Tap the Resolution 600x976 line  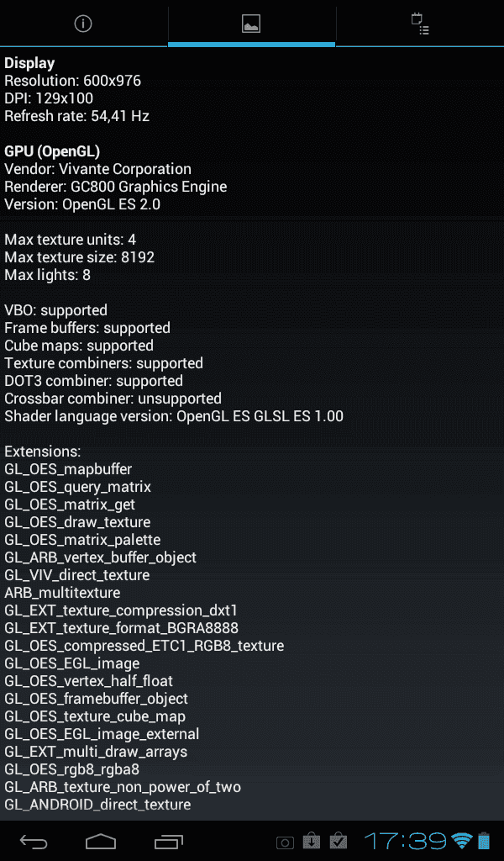[x=72, y=81]
